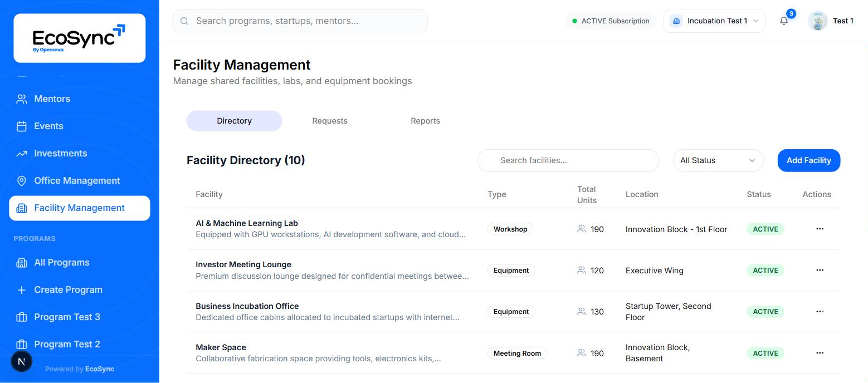The image size is (868, 383).
Task: Click the All Programs building icon
Action: (x=22, y=263)
